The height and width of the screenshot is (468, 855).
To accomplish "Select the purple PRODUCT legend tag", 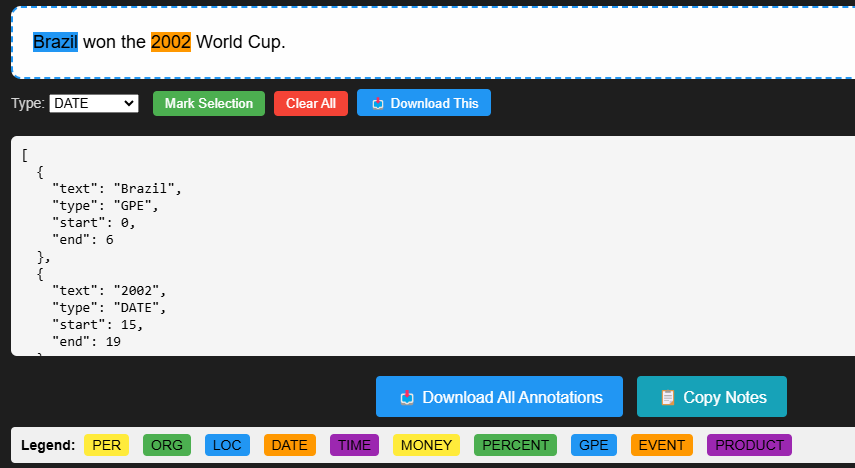I will [749, 445].
